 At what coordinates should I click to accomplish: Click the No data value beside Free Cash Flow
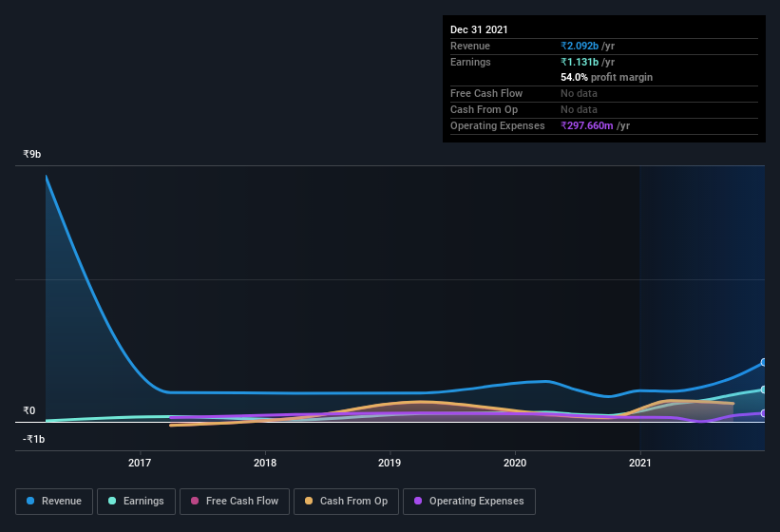(579, 93)
